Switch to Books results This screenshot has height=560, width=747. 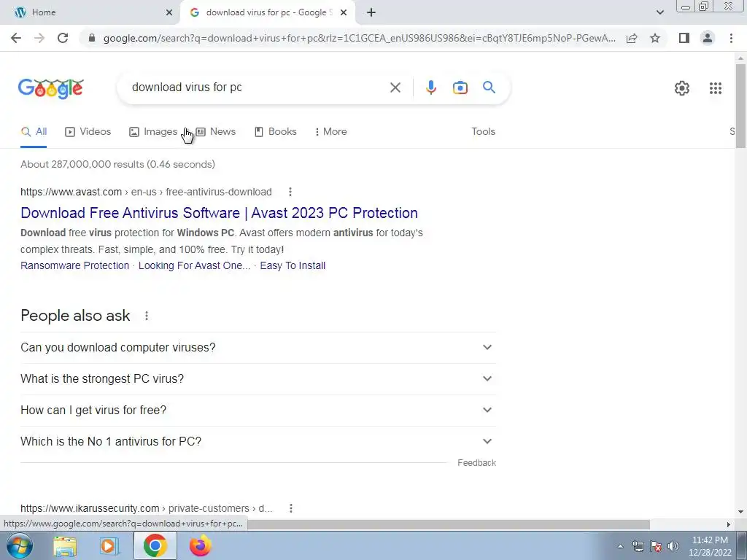pos(275,131)
